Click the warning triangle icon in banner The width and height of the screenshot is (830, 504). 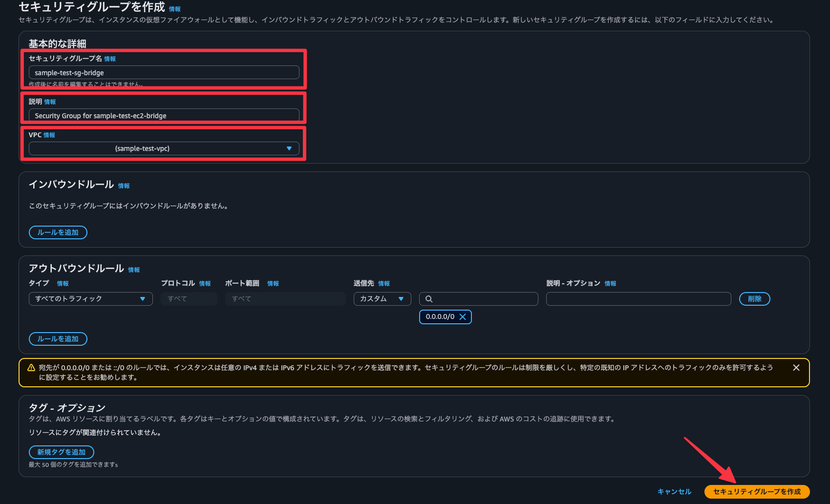(31, 368)
